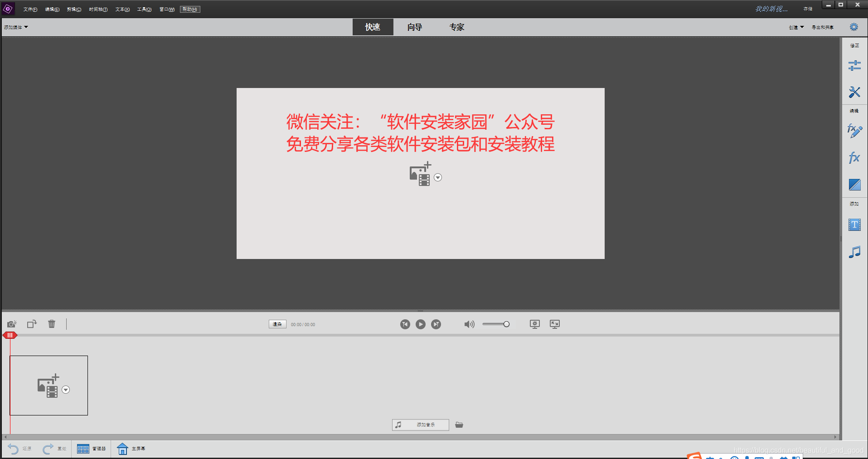Open the Effects fx panel icon
Image resolution: width=868 pixels, height=459 pixels.
click(854, 158)
